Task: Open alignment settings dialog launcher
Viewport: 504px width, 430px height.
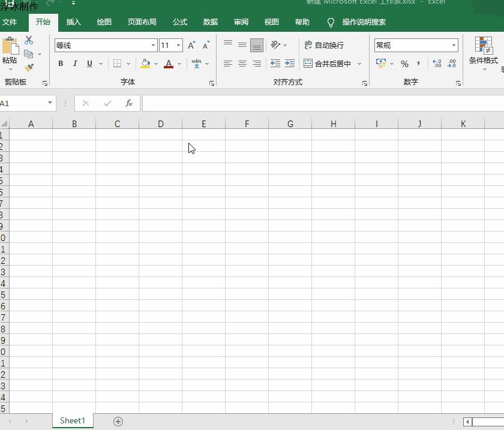Action: (365, 83)
